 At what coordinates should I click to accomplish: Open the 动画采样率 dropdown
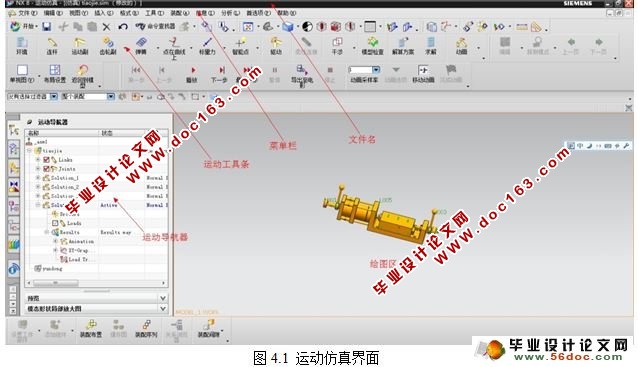[376, 70]
